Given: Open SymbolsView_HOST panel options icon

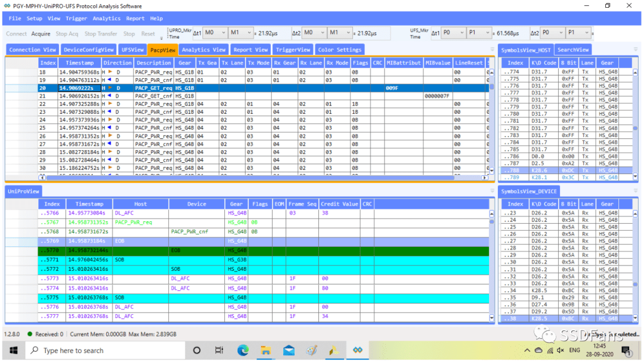Looking at the screenshot, I should pos(636,49).
